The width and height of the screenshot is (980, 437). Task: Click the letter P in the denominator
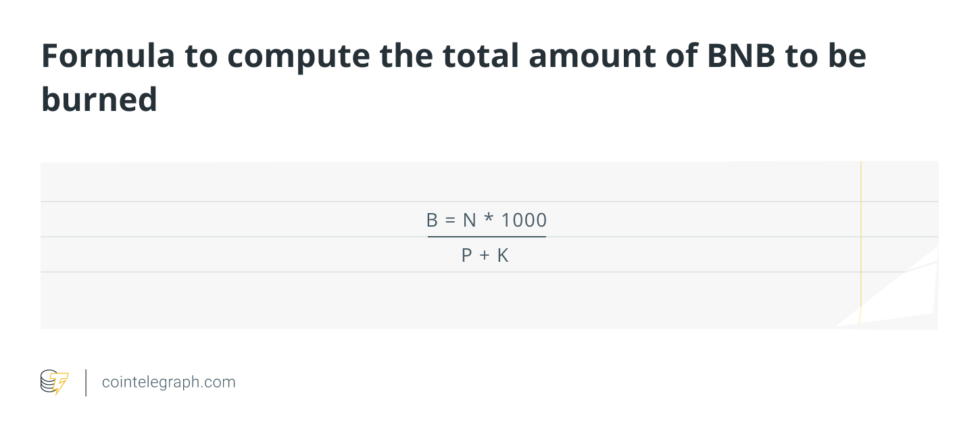coord(467,256)
